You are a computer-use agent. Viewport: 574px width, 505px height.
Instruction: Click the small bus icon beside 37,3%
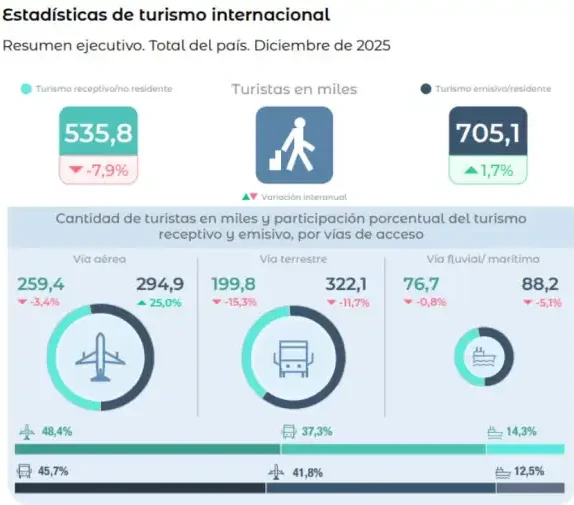tap(289, 431)
